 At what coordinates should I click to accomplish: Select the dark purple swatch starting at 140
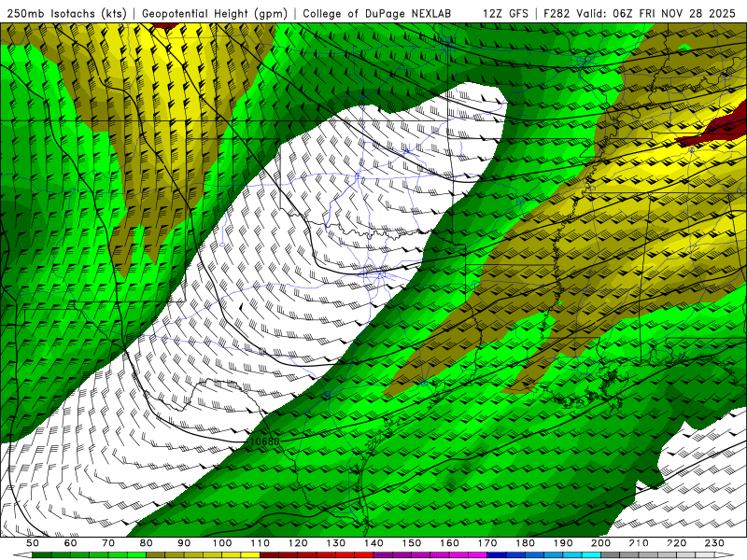[383, 555]
